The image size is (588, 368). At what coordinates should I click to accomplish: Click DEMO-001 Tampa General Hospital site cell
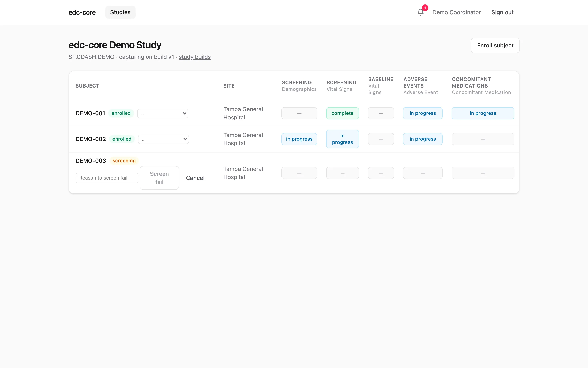[x=243, y=113]
